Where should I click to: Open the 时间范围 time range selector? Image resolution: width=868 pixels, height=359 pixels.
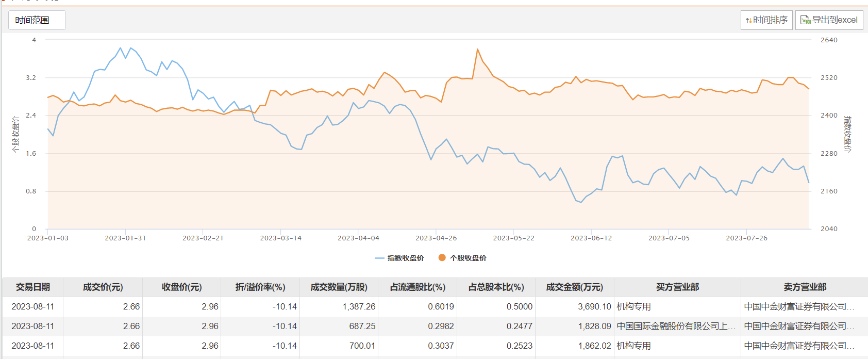[37, 20]
